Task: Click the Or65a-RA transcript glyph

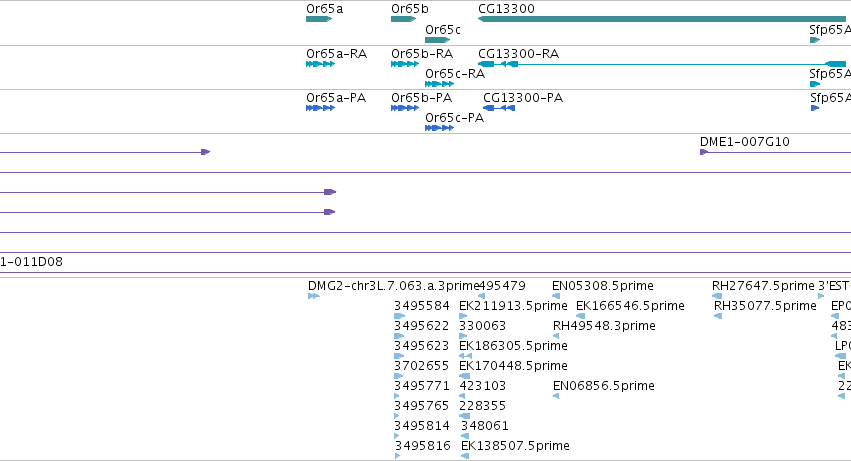Action: click(320, 64)
